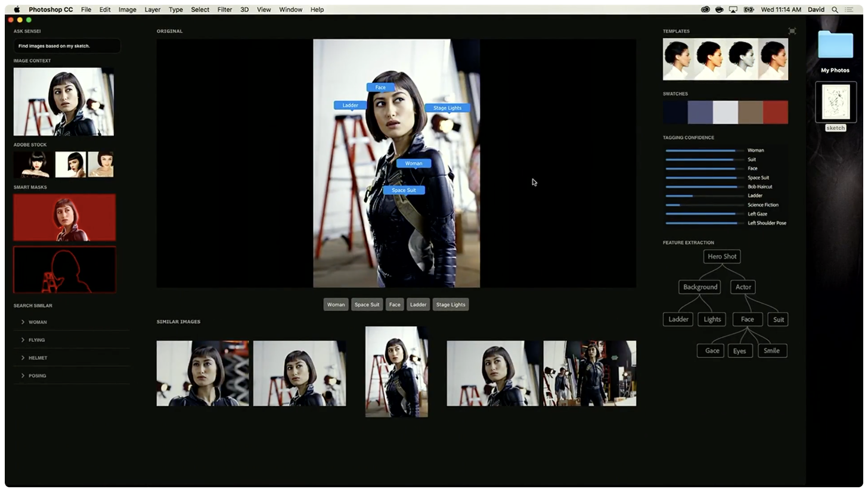This screenshot has height=492, width=868.
Task: Open the Edit menu
Action: 105,10
